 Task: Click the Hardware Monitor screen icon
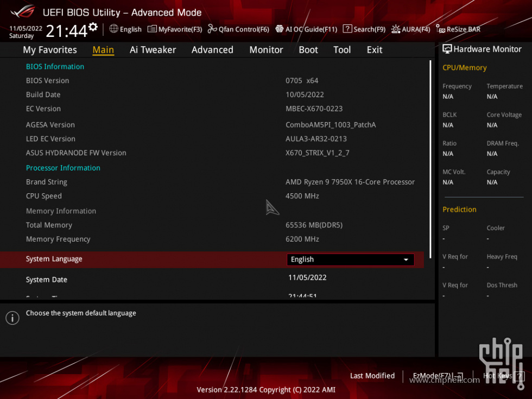[447, 49]
